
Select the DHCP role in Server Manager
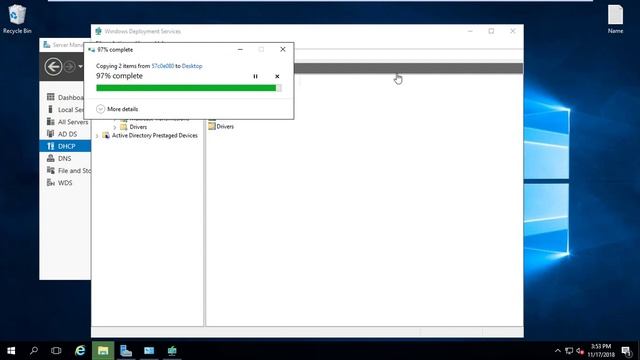point(65,146)
